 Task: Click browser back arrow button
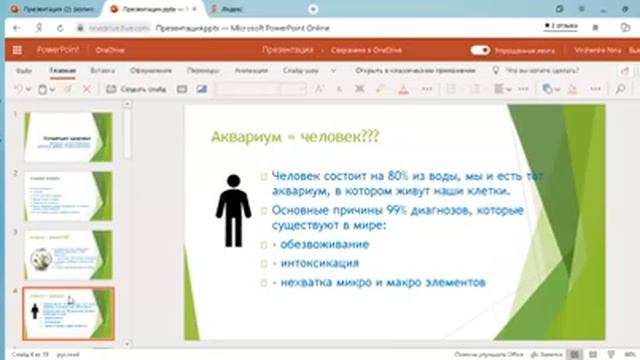click(17, 28)
